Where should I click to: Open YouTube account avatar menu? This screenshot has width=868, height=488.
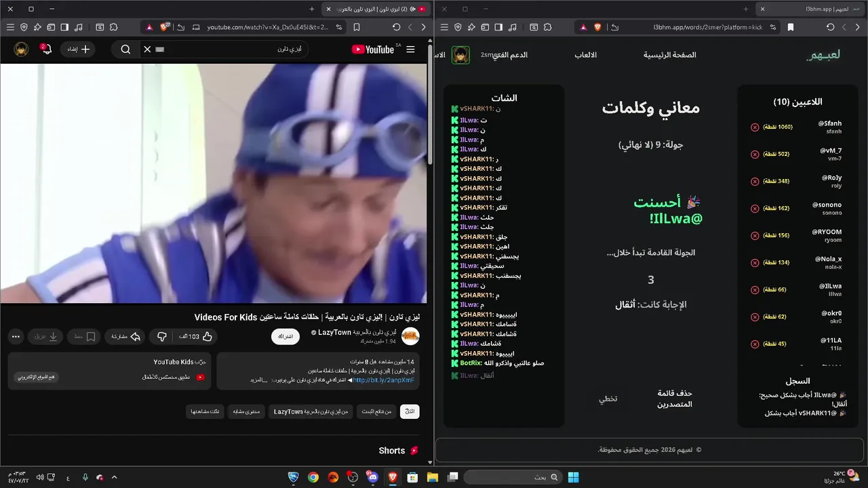(22, 49)
